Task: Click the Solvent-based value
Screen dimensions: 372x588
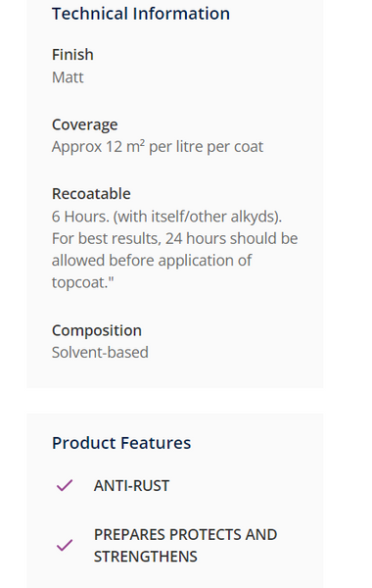Action: coord(100,353)
